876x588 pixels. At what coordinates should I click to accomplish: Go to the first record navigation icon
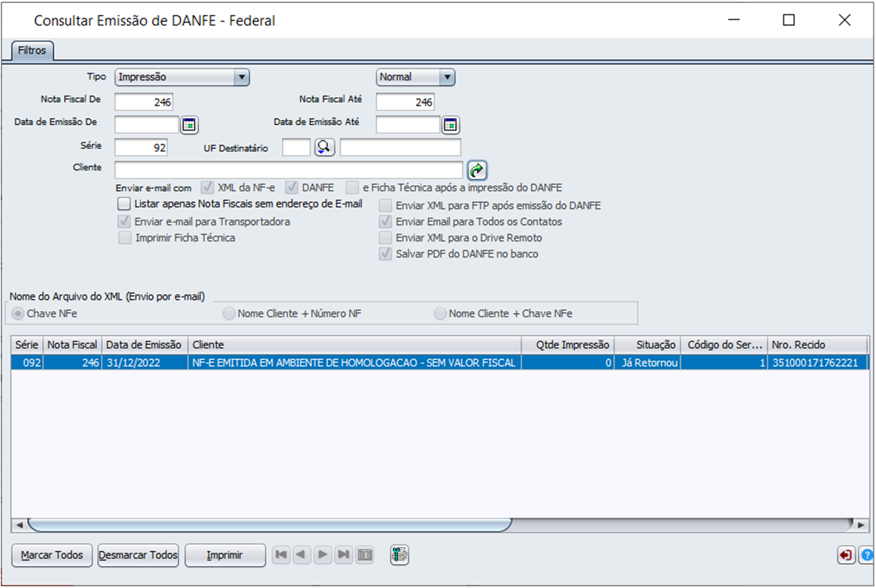(281, 555)
